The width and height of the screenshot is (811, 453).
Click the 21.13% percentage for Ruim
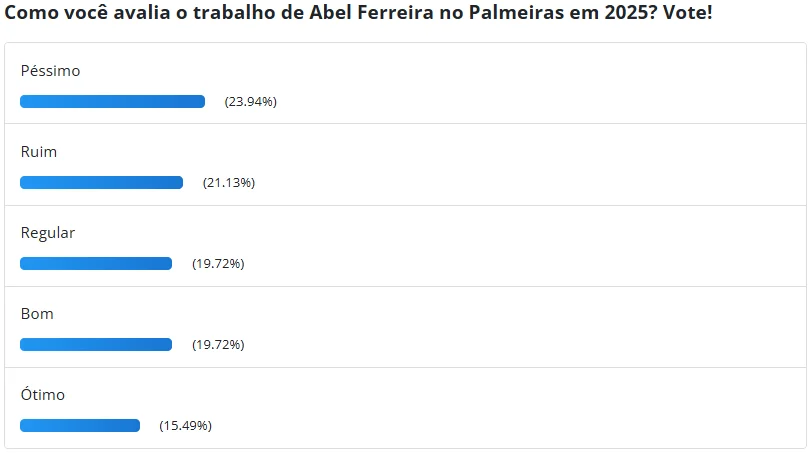coord(229,183)
